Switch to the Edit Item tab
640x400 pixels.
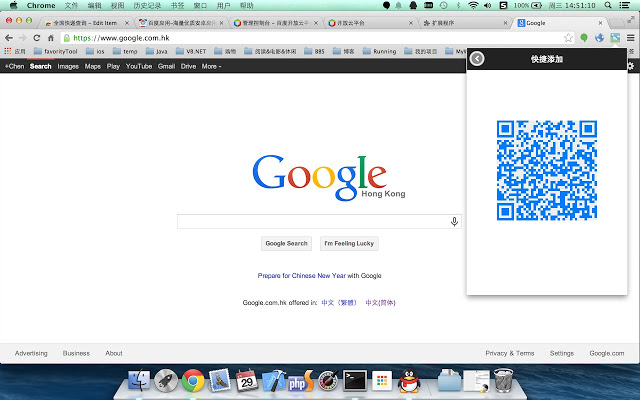(87, 23)
